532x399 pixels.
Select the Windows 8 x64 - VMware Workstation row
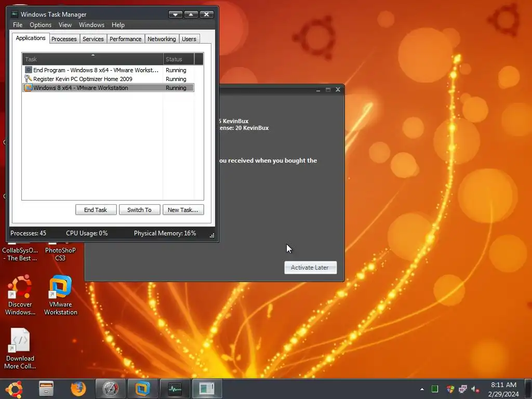point(108,88)
